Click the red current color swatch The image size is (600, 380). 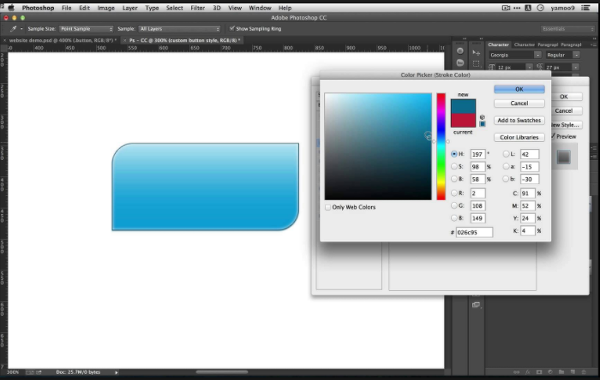pyautogui.click(x=463, y=121)
